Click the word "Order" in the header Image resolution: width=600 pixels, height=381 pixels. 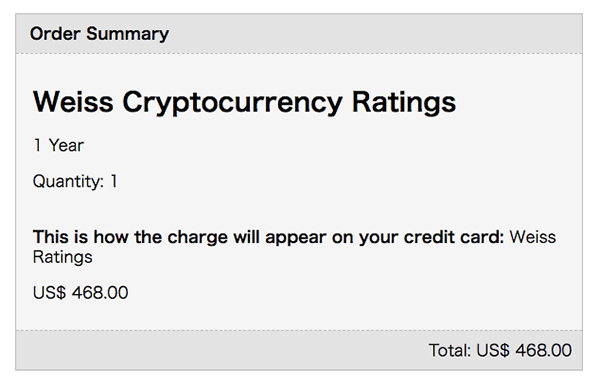pos(55,34)
